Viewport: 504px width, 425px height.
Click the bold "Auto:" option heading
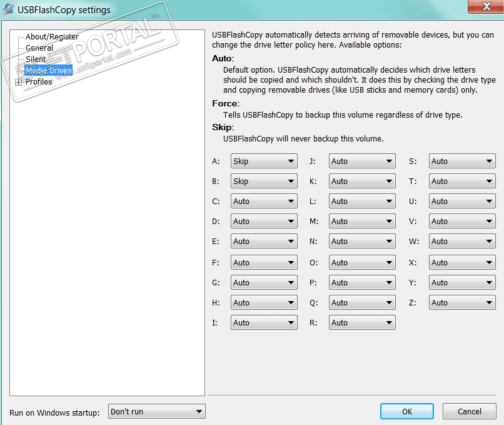[223, 58]
